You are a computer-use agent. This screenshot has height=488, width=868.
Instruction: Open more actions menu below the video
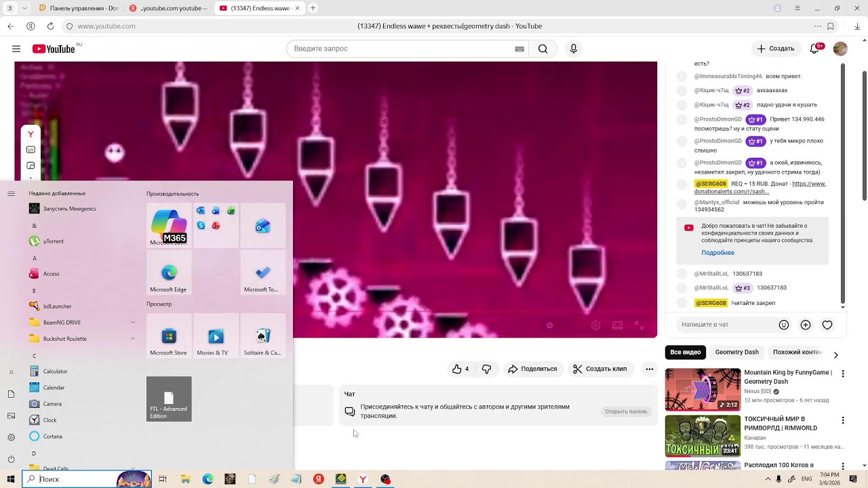(650, 369)
